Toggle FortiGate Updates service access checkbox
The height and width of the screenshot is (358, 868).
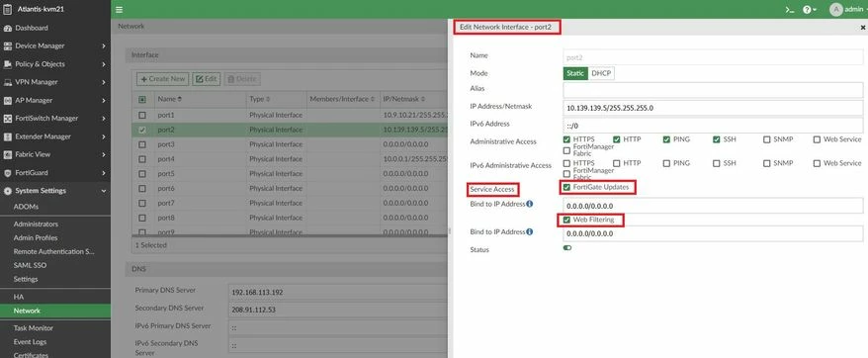coord(566,187)
